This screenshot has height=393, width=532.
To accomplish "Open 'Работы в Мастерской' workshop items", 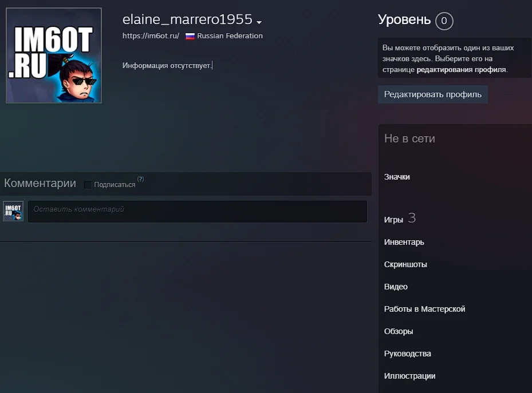I will [424, 309].
